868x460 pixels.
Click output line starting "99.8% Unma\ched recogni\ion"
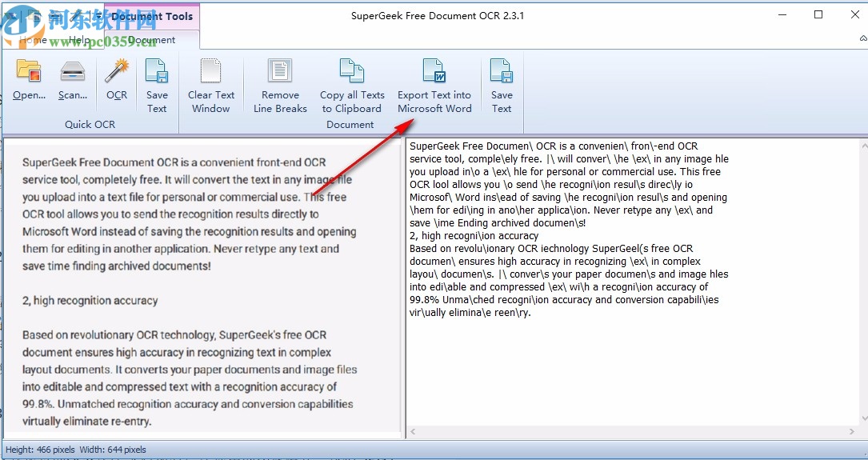[564, 300]
